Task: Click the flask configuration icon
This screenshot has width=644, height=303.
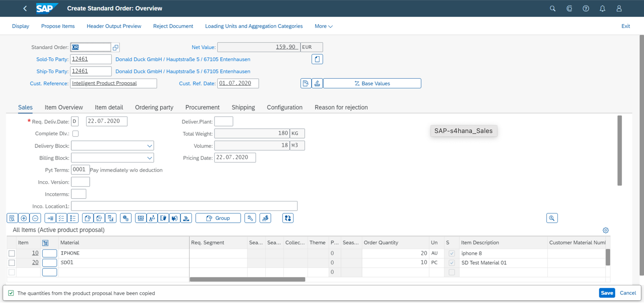Action: tap(152, 218)
